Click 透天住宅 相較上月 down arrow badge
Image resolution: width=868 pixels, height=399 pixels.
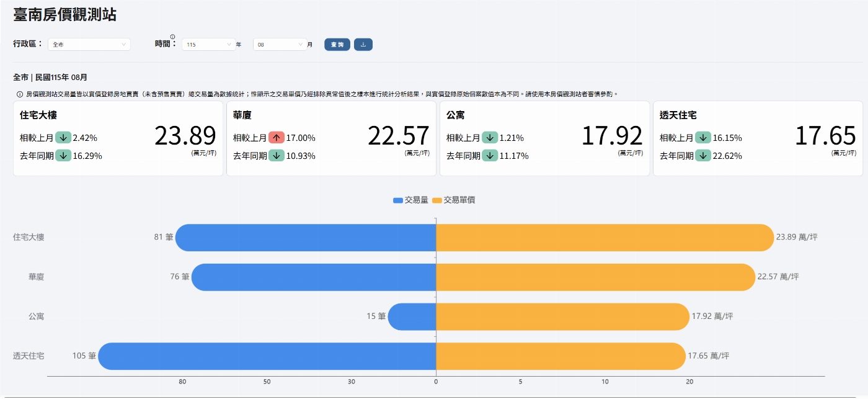pos(703,138)
